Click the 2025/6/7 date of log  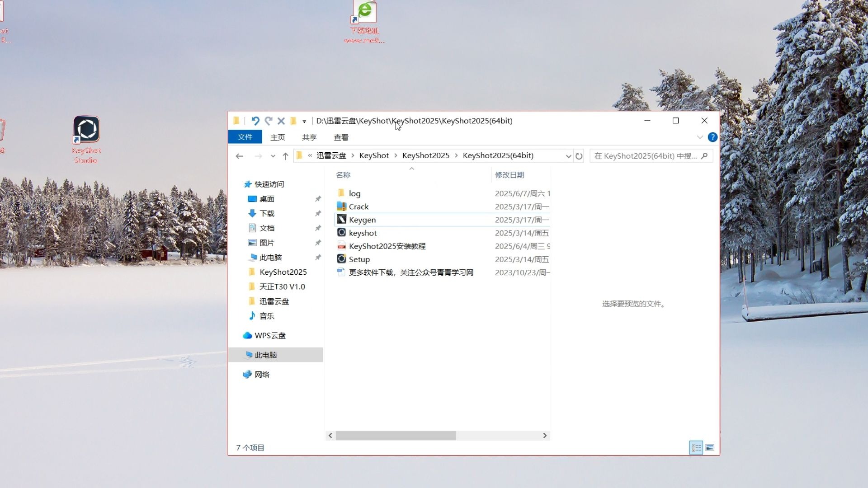point(522,193)
